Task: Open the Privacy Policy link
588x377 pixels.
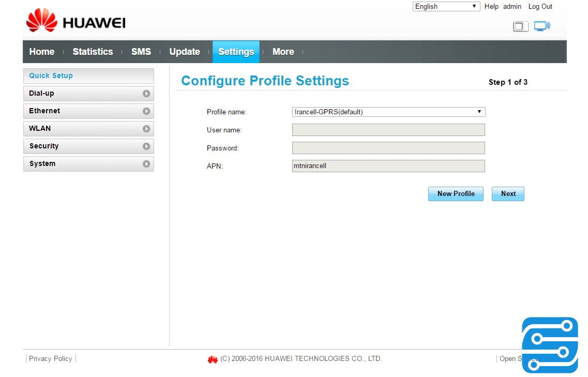Action: click(51, 359)
